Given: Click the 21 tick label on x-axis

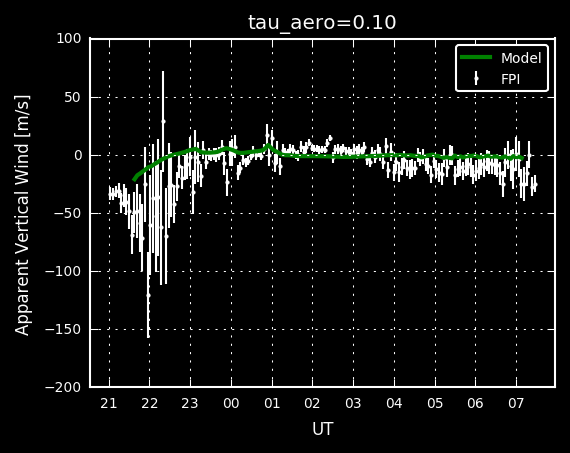Looking at the screenshot, I should click(x=109, y=403).
